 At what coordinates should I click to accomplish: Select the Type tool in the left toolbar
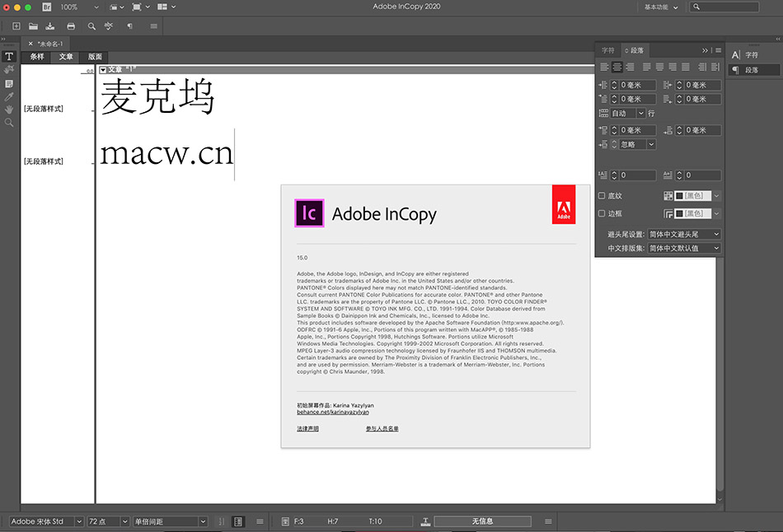point(9,56)
